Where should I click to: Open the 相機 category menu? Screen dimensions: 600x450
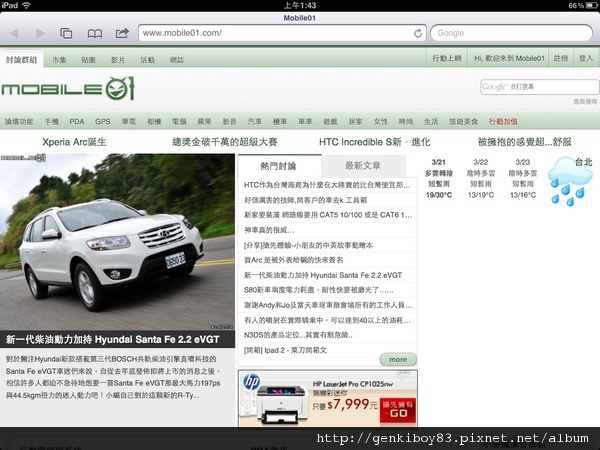[x=154, y=122]
